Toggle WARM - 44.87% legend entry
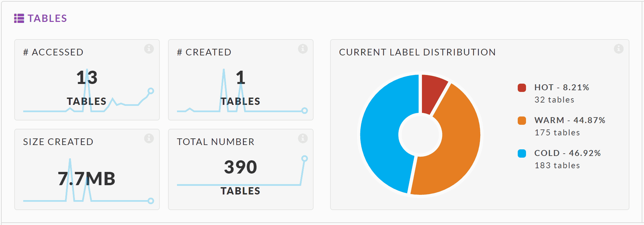 tap(569, 120)
